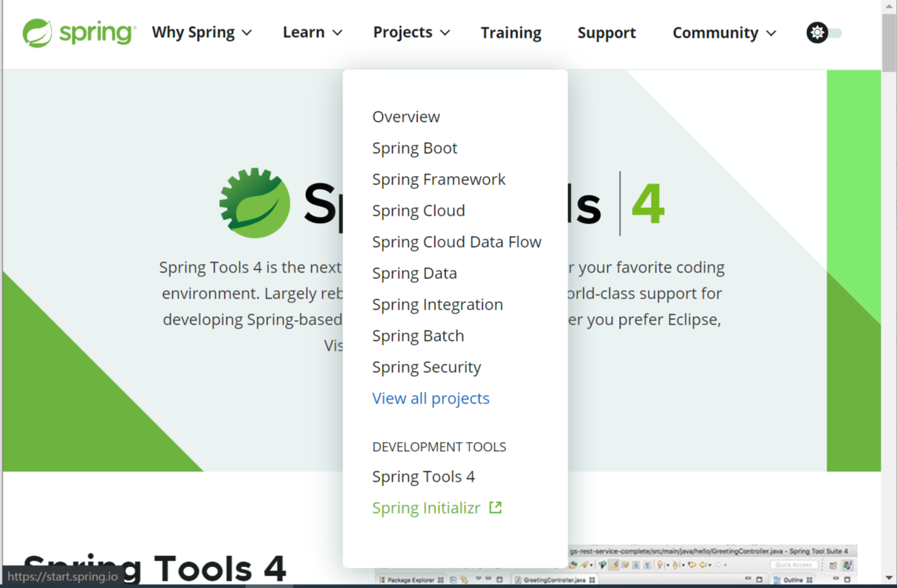This screenshot has height=588, width=897.
Task: Click the external link icon beside Spring Initializr
Action: [x=496, y=507]
